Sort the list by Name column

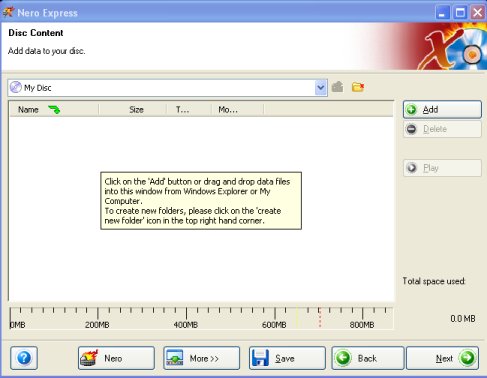pos(54,110)
